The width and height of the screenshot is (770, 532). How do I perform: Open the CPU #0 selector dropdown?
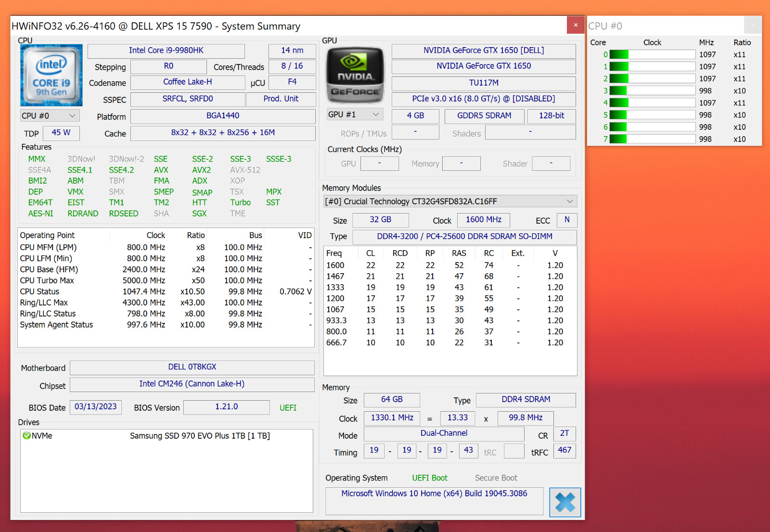(50, 116)
